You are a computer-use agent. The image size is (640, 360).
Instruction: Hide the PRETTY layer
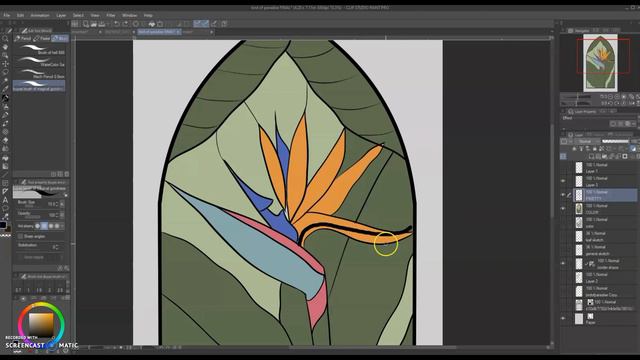pyautogui.click(x=563, y=195)
